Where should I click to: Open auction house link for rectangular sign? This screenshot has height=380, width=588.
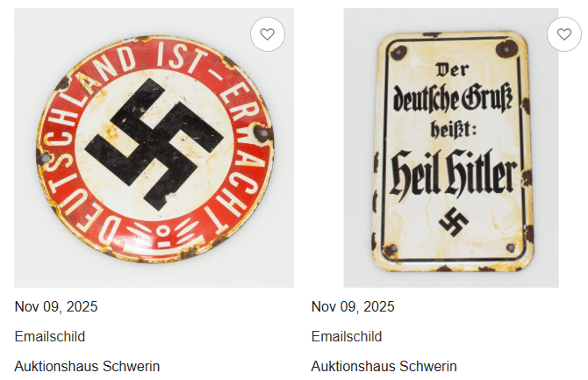(x=384, y=366)
